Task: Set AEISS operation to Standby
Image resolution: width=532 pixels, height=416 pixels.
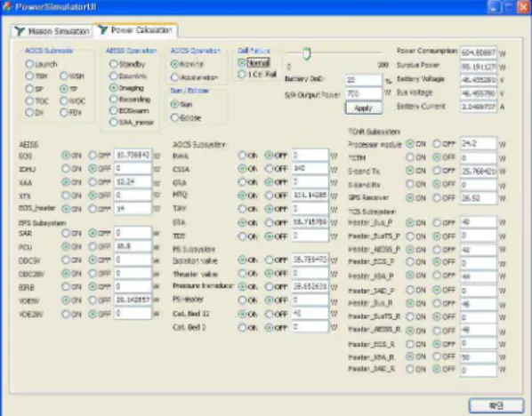Action: pos(114,64)
